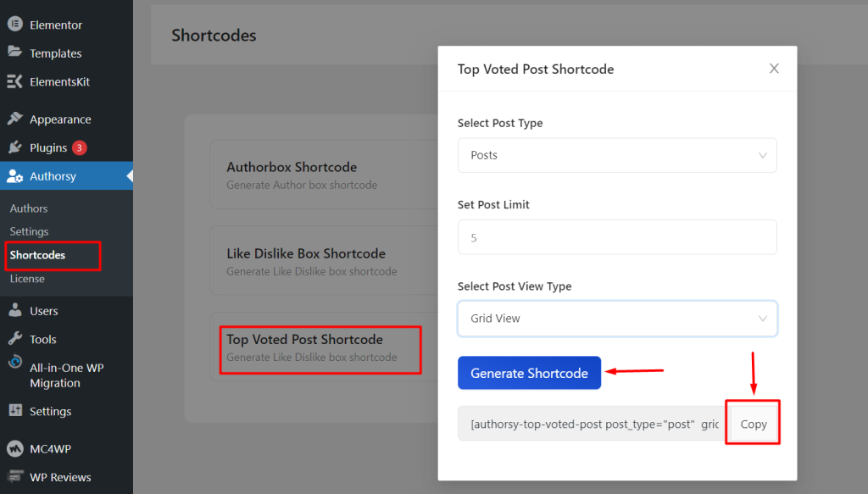Image resolution: width=868 pixels, height=494 pixels.
Task: Expand the Select Post View Type dropdown
Action: [x=617, y=319]
